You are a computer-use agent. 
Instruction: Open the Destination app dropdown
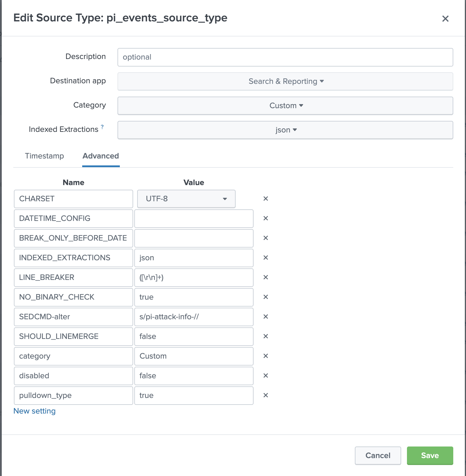(285, 81)
